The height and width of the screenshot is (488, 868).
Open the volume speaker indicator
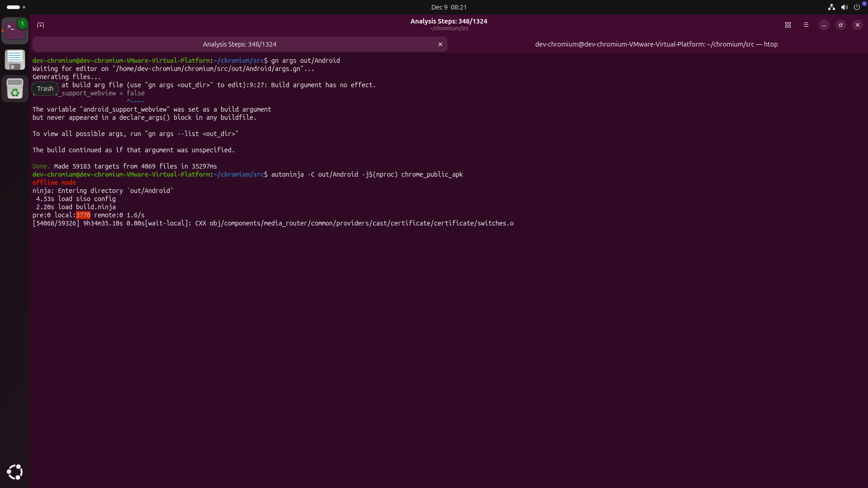tap(844, 7)
